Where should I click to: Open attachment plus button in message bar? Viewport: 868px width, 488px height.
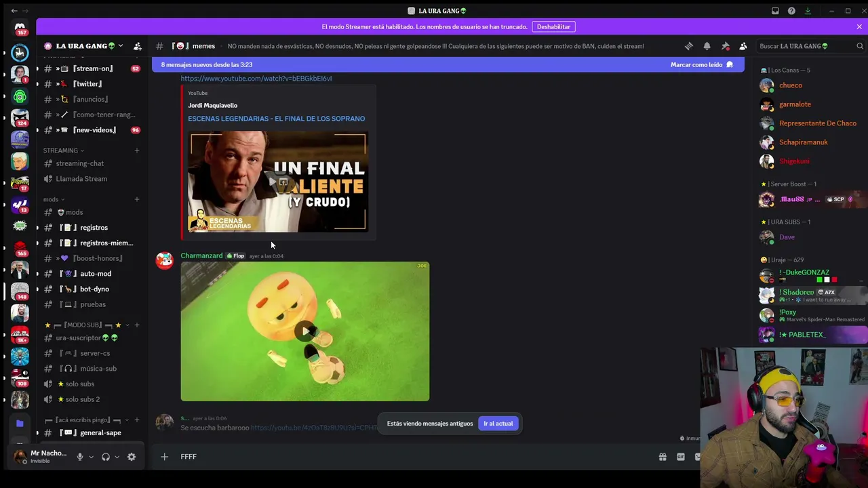(164, 457)
